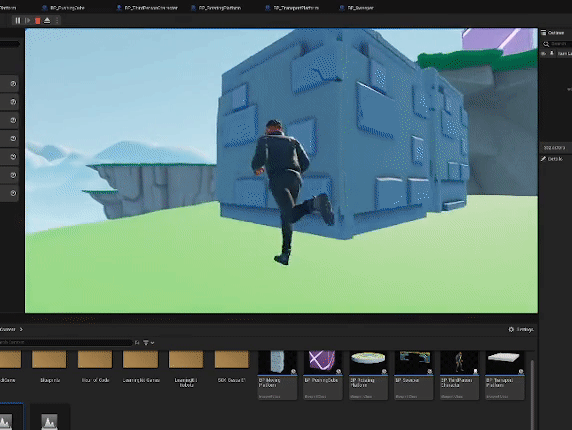The width and height of the screenshot is (572, 430).
Task: Click the pencil icon on the Details tab
Action: 544,159
